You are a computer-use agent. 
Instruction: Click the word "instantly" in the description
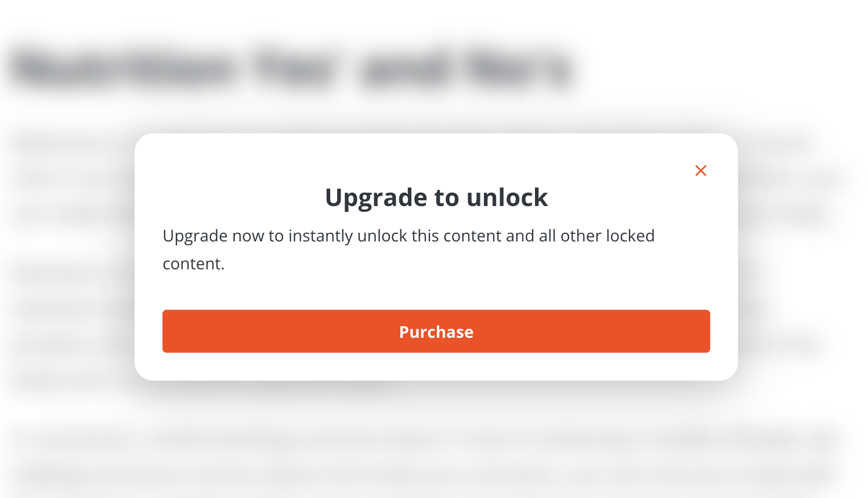pos(320,236)
